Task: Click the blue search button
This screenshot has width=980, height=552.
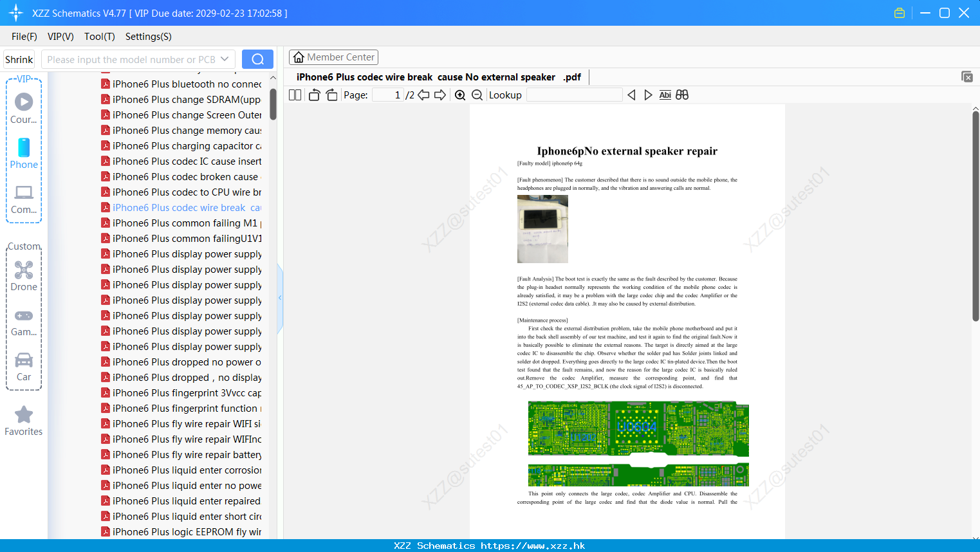Action: [257, 59]
